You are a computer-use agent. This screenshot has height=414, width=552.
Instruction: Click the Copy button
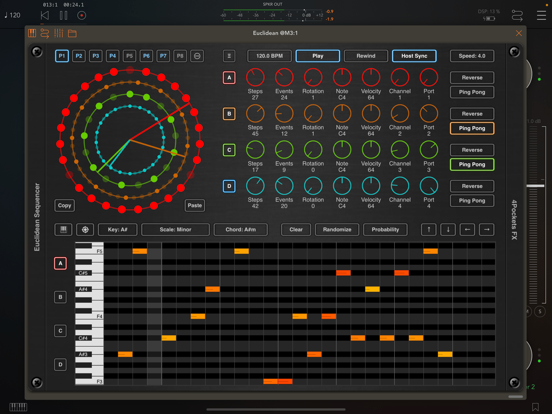tap(64, 205)
